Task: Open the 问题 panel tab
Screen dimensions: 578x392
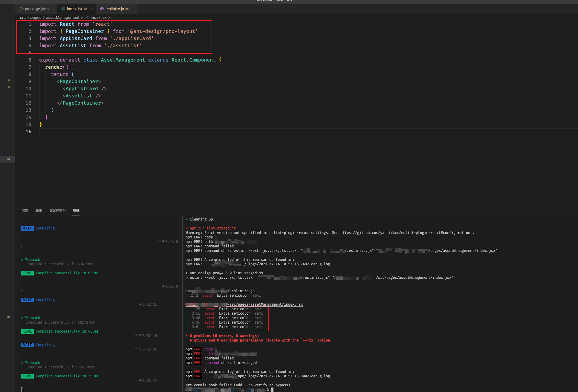Action: 25,211
